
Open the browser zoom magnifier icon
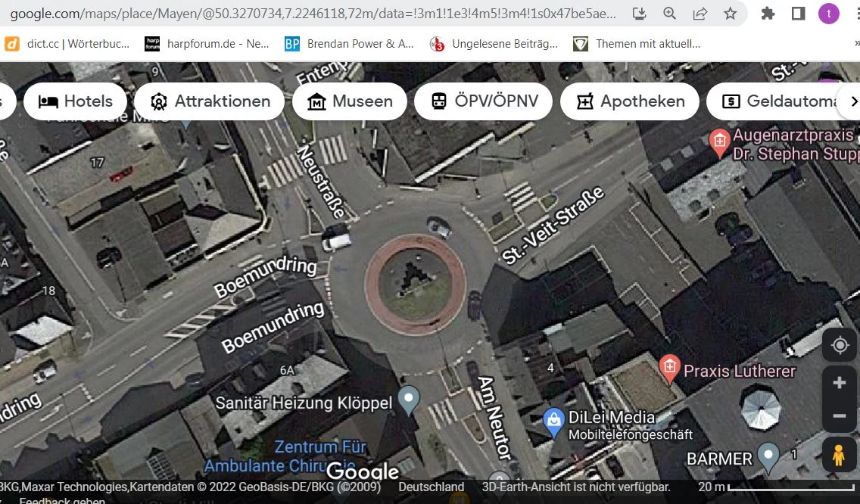coord(670,14)
